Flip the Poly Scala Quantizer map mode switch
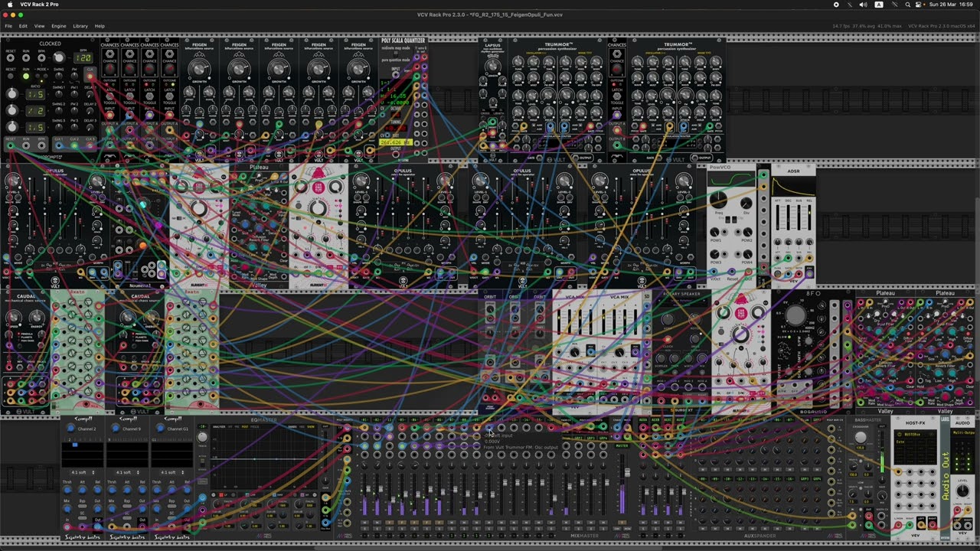The height and width of the screenshot is (551, 980). (396, 54)
